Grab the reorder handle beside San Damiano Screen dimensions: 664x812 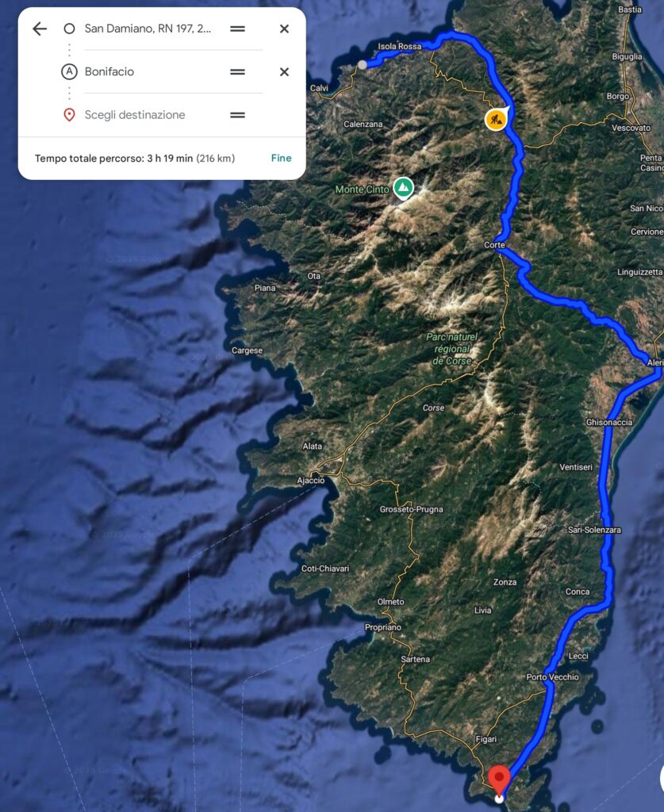238,29
